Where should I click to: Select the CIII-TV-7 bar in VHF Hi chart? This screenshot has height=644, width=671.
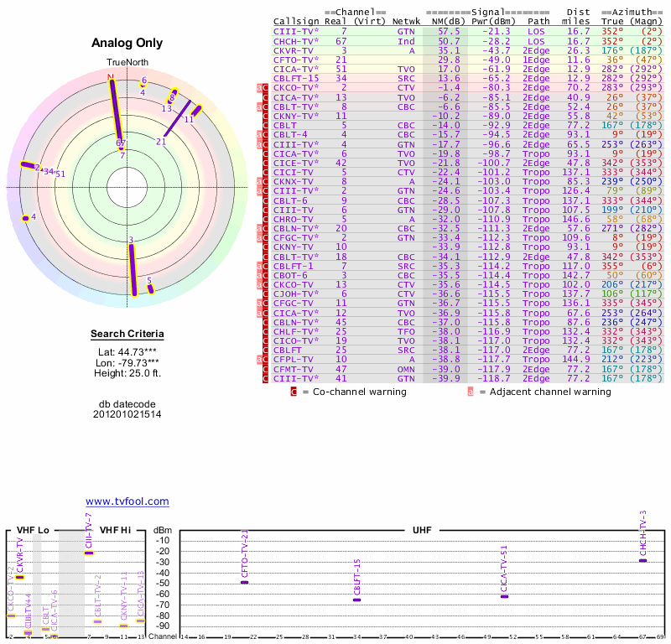(x=89, y=553)
